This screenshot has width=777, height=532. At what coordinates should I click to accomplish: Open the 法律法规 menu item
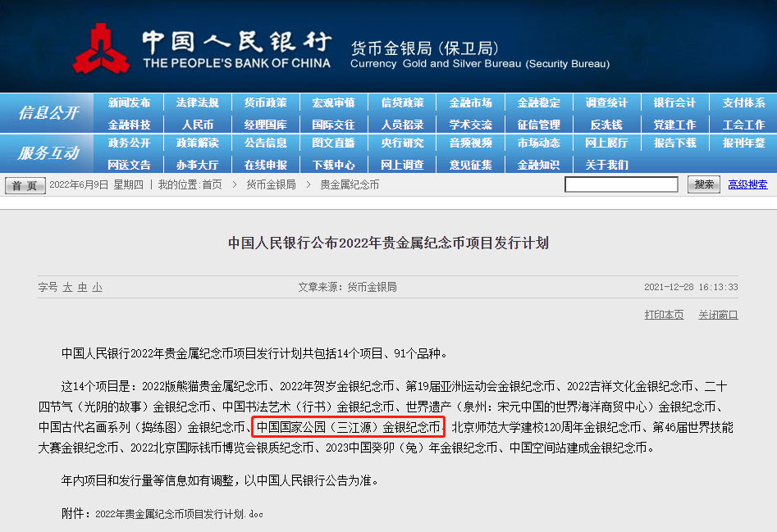[x=197, y=103]
